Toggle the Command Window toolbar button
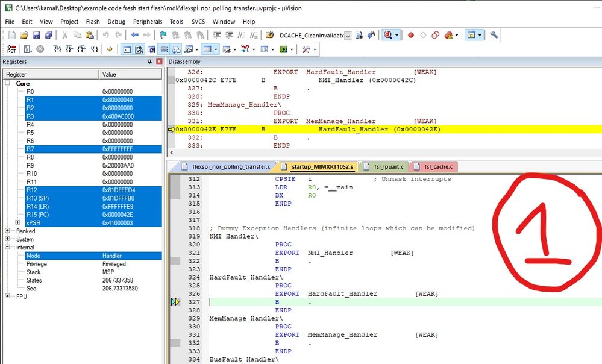This screenshot has height=364, width=602. (128, 49)
